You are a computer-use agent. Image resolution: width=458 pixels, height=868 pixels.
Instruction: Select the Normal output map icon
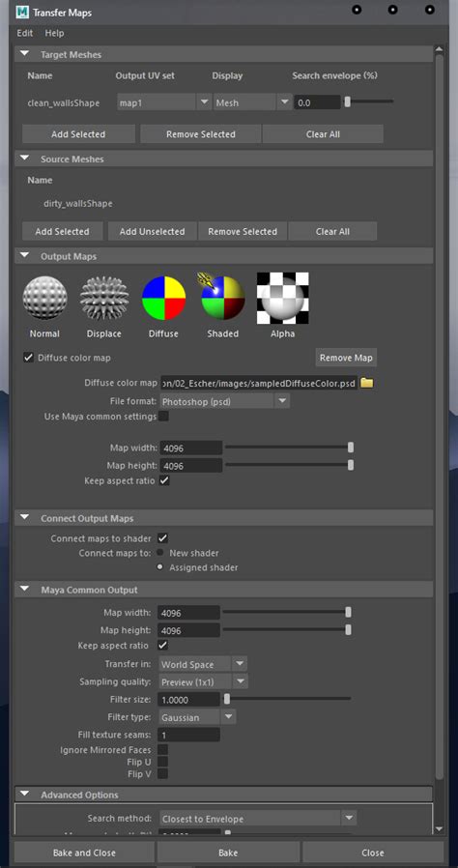coord(44,298)
